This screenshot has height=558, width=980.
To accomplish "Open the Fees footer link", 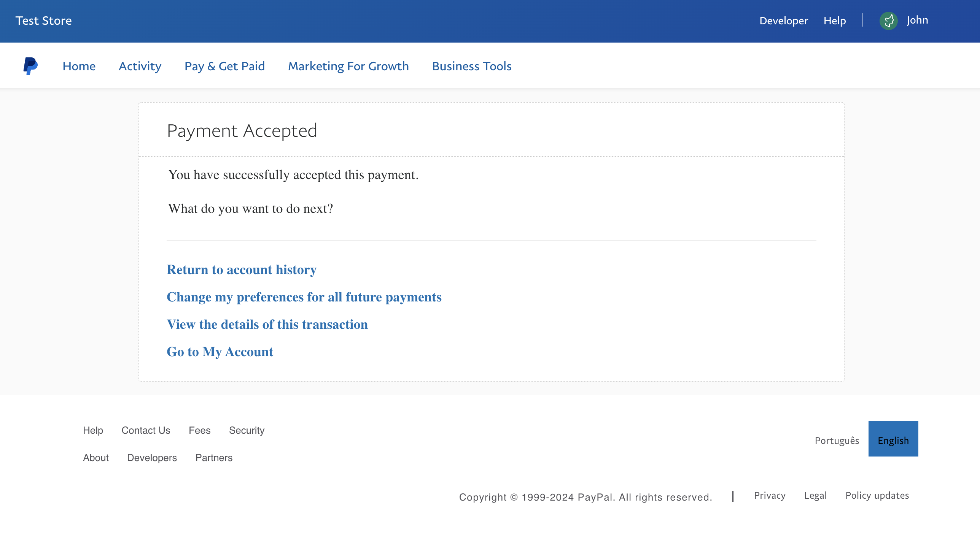I will [199, 430].
